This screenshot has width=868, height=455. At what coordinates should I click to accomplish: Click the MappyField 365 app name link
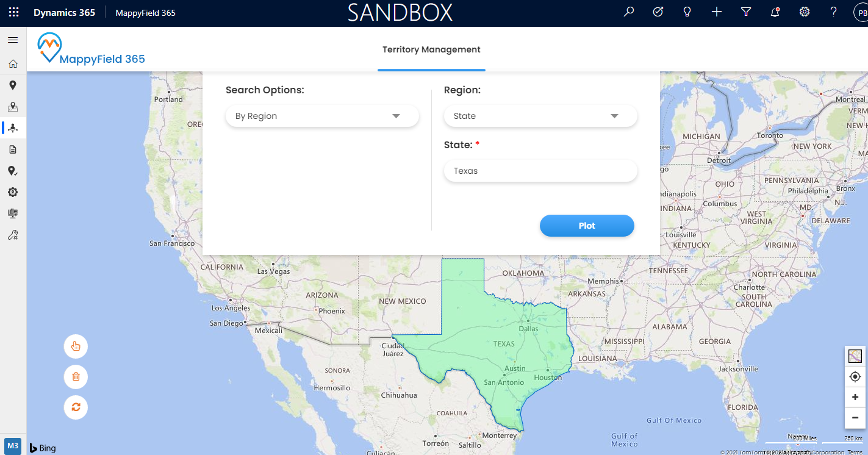(x=145, y=13)
